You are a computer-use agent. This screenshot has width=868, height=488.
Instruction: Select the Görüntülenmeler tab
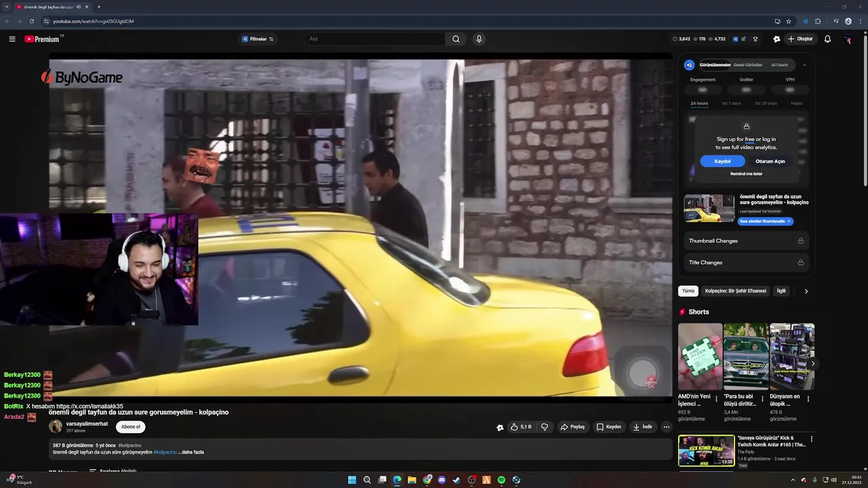(x=715, y=65)
